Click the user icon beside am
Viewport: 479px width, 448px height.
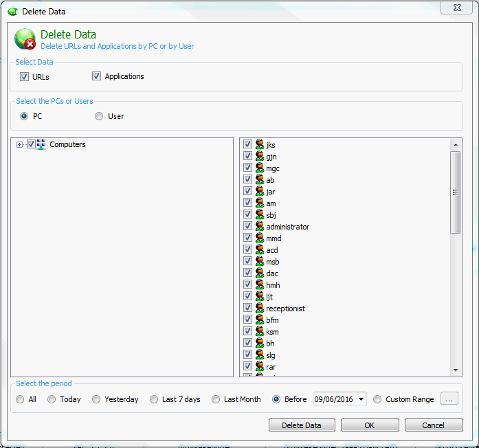259,203
